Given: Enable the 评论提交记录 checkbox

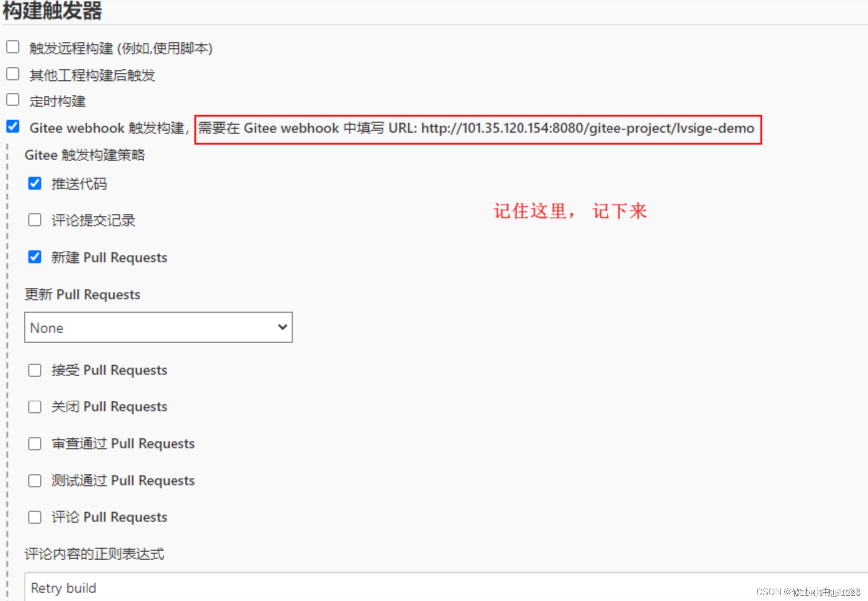Looking at the screenshot, I should (x=35, y=220).
